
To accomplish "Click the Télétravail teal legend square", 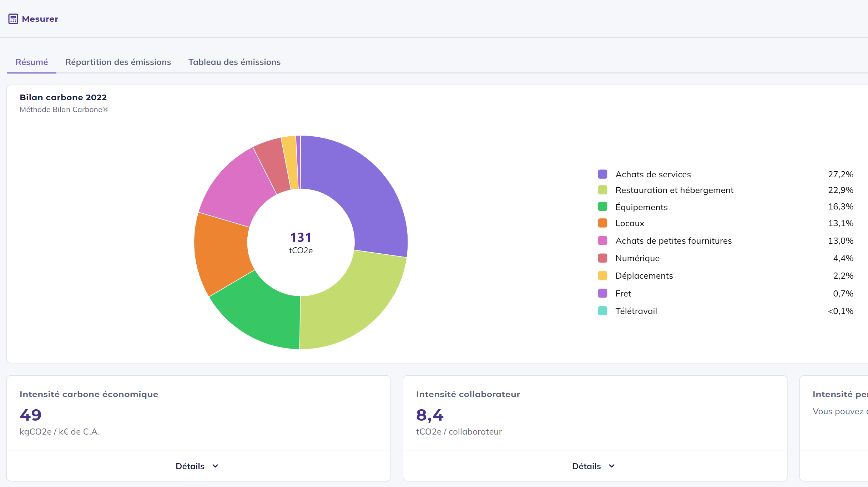I will (x=602, y=311).
